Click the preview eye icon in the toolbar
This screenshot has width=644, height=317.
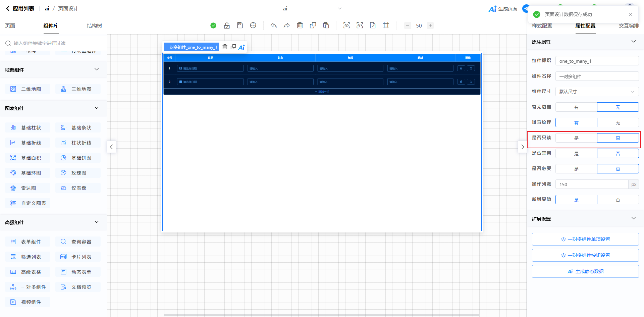[346, 25]
